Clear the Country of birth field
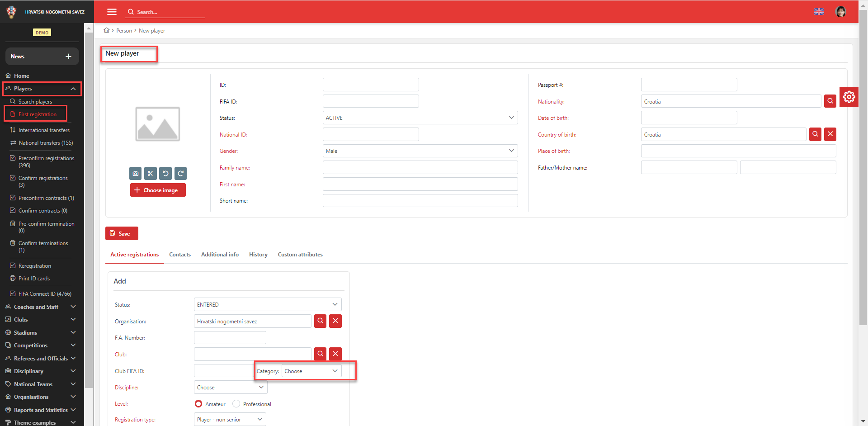Image resolution: width=868 pixels, height=426 pixels. click(x=830, y=134)
